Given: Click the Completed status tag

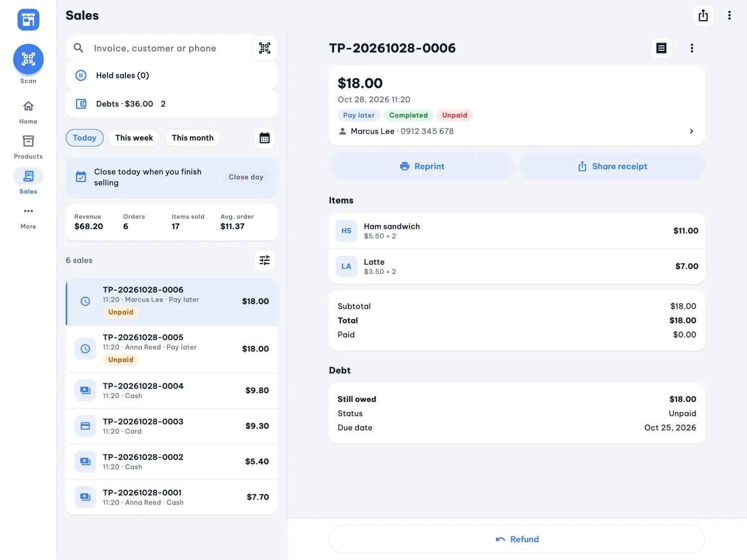Looking at the screenshot, I should pos(408,115).
